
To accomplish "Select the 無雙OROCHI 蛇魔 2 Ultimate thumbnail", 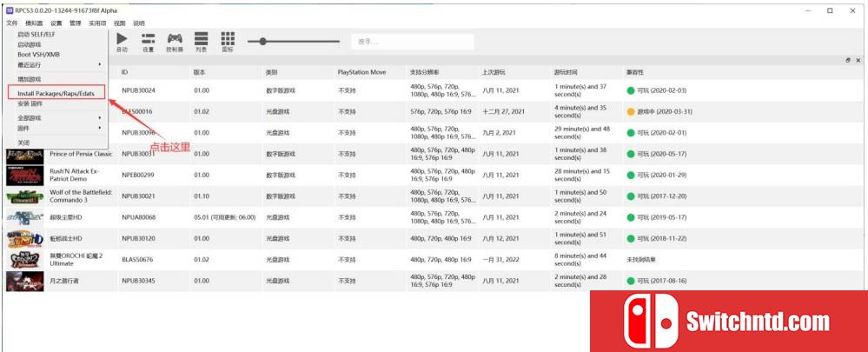I will (x=25, y=260).
